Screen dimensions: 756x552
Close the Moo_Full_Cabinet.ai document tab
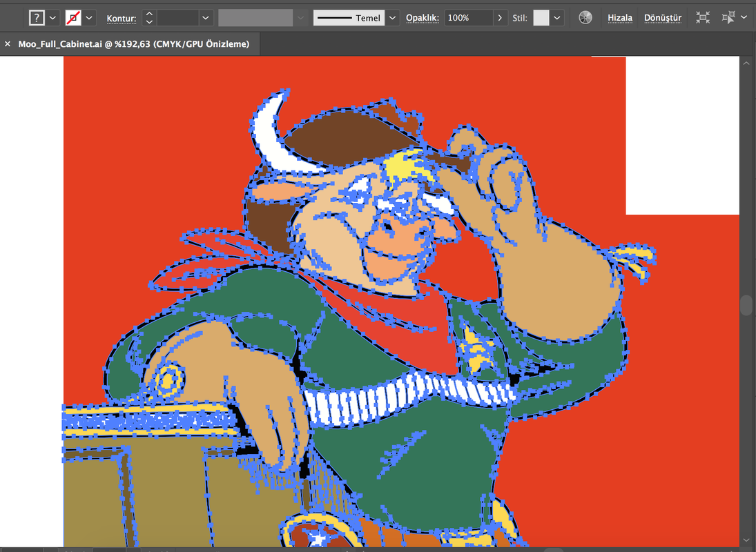point(7,44)
